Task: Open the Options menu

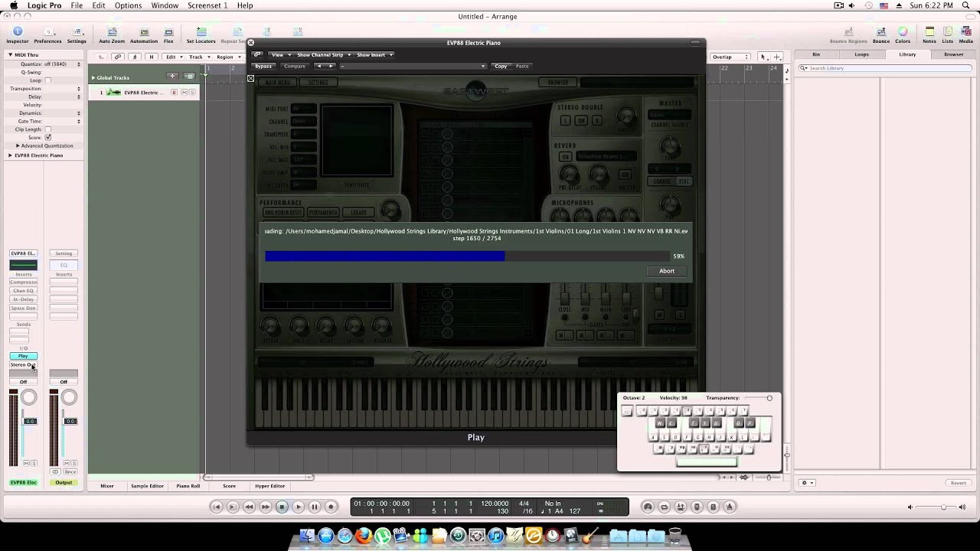Action: coord(128,5)
